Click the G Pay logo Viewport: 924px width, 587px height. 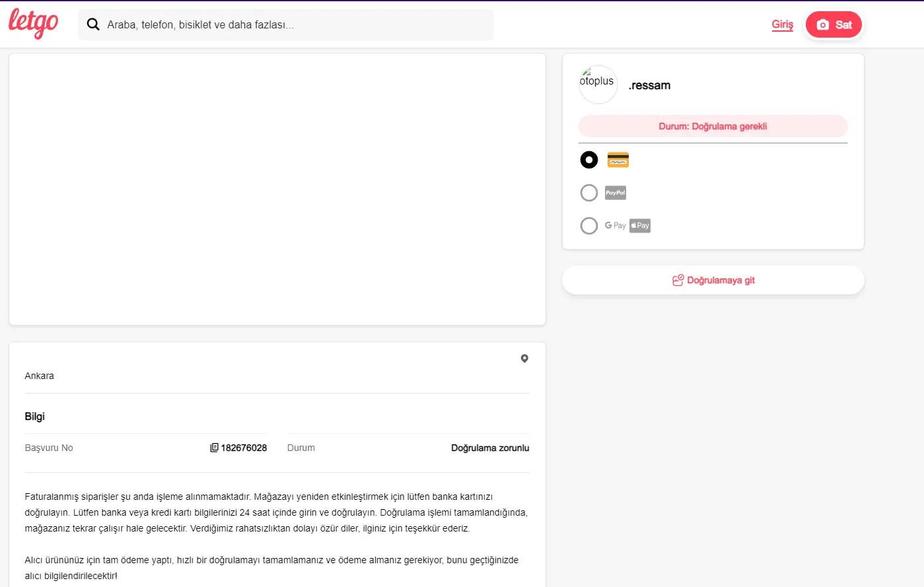point(616,225)
